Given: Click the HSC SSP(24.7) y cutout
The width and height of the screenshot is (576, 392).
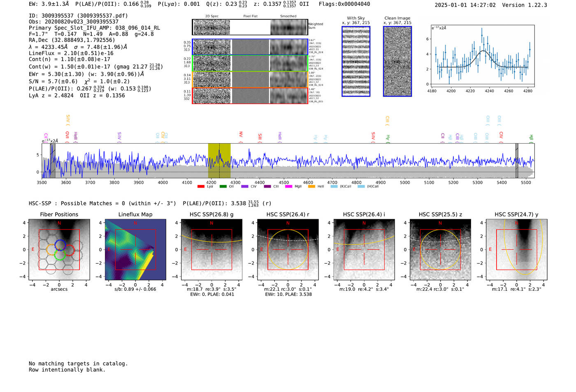Looking at the screenshot, I should point(516,250).
